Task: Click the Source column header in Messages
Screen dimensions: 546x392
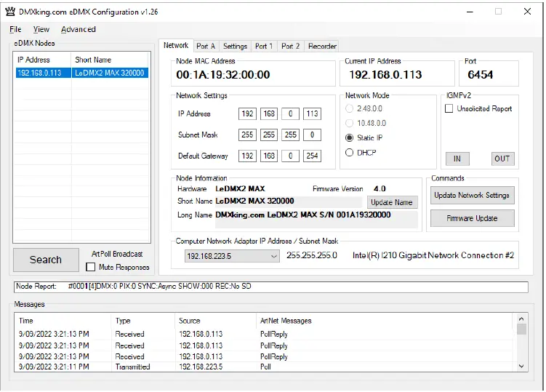Action: point(215,321)
